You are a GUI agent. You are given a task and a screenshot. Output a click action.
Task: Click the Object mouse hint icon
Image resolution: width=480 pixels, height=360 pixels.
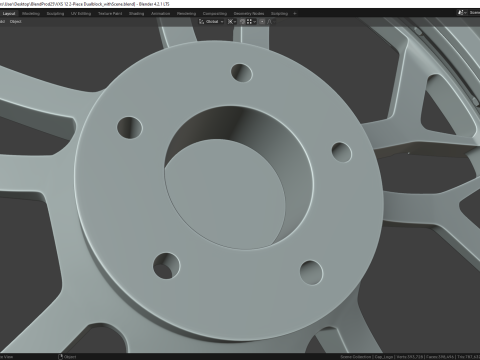(x=61, y=357)
